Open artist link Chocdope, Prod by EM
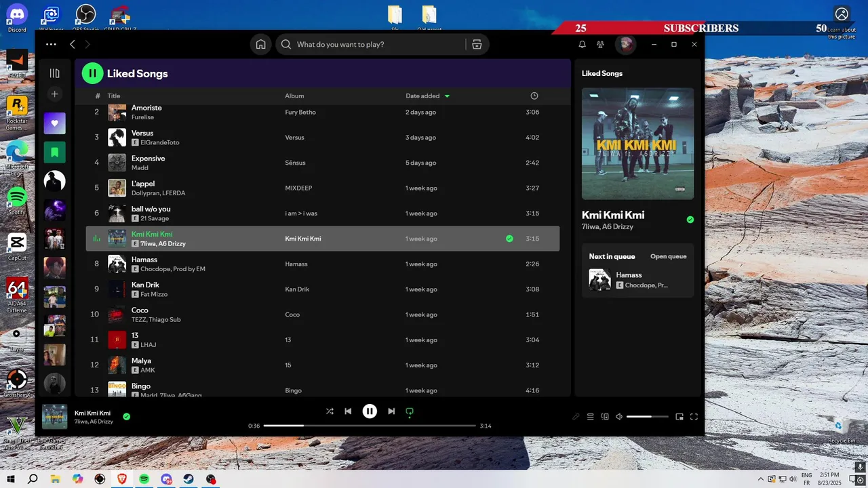This screenshot has width=868, height=488. click(x=173, y=269)
